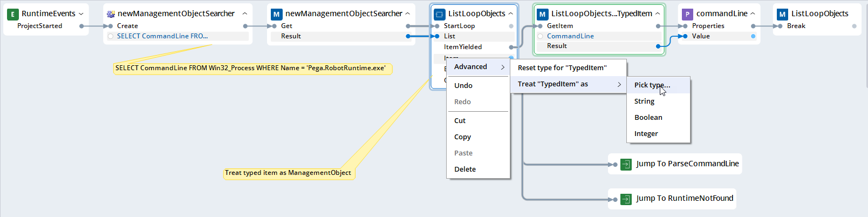Screen dimensions: 868x217
Task: Click the Break output port
Action: (854, 26)
